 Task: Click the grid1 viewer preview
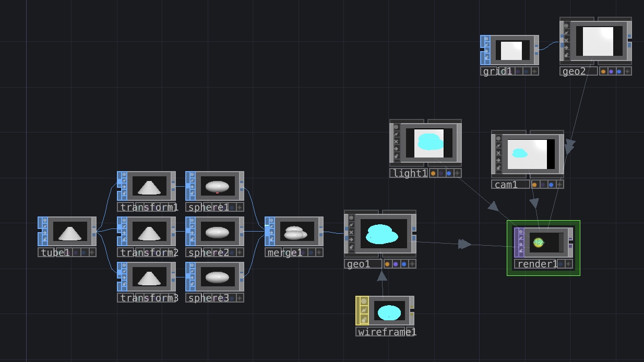click(x=511, y=51)
